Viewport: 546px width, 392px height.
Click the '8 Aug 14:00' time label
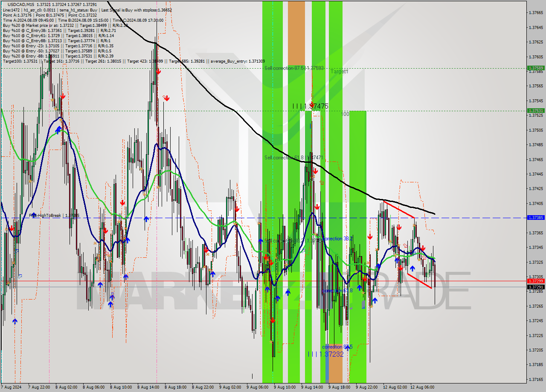(x=149, y=387)
